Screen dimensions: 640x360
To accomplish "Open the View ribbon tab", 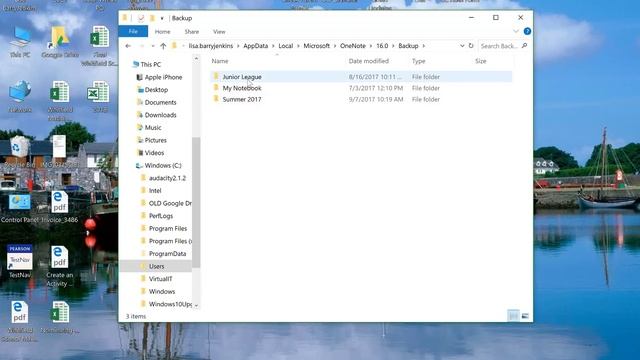I will (x=219, y=31).
